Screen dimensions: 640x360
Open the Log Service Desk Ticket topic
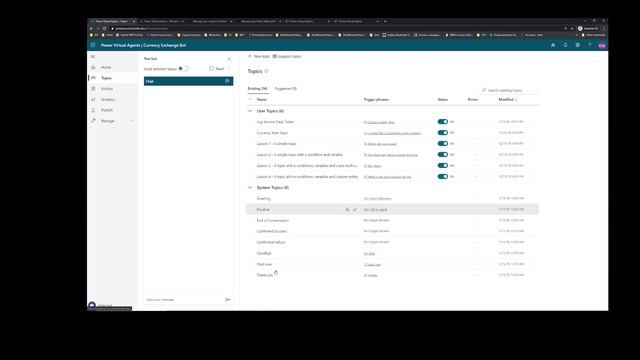click(x=275, y=122)
